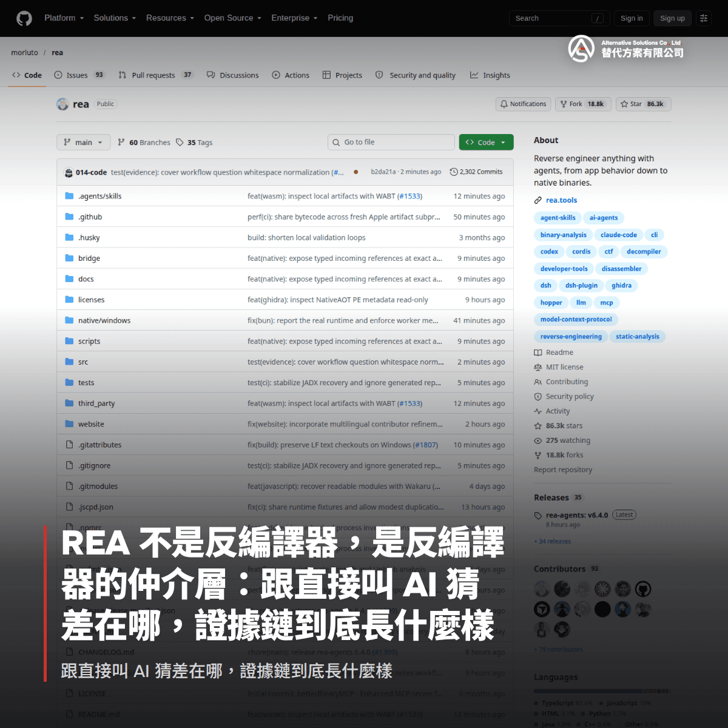The image size is (728, 728).
Task: Select the ghidra topic tag
Action: point(621,286)
